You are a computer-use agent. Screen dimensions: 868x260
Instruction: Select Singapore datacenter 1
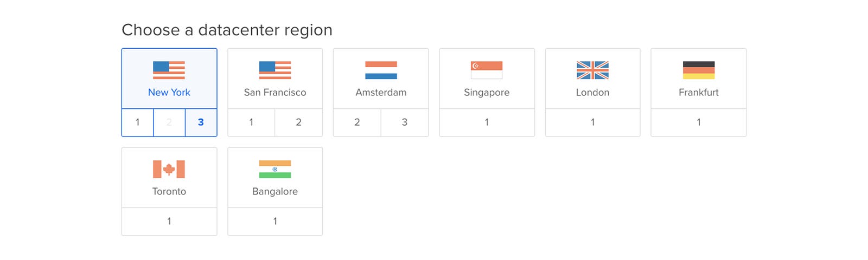(487, 122)
